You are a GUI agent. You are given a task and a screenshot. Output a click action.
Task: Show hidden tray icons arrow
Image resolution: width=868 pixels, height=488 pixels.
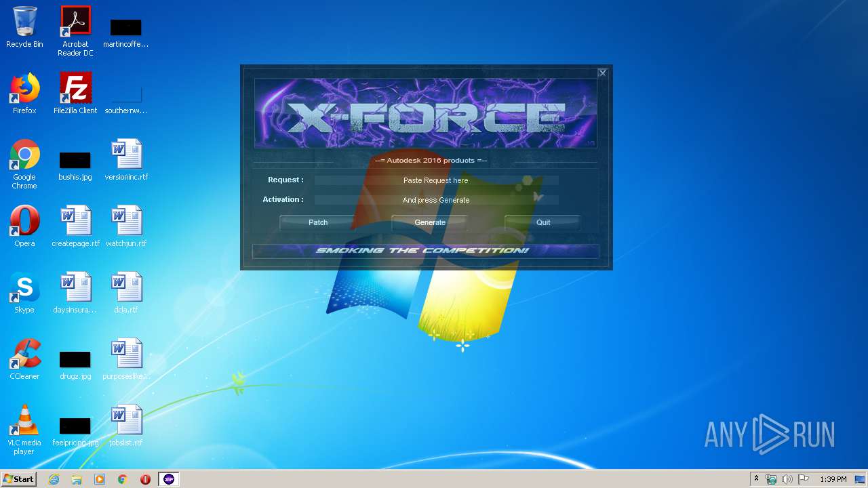[x=756, y=479]
